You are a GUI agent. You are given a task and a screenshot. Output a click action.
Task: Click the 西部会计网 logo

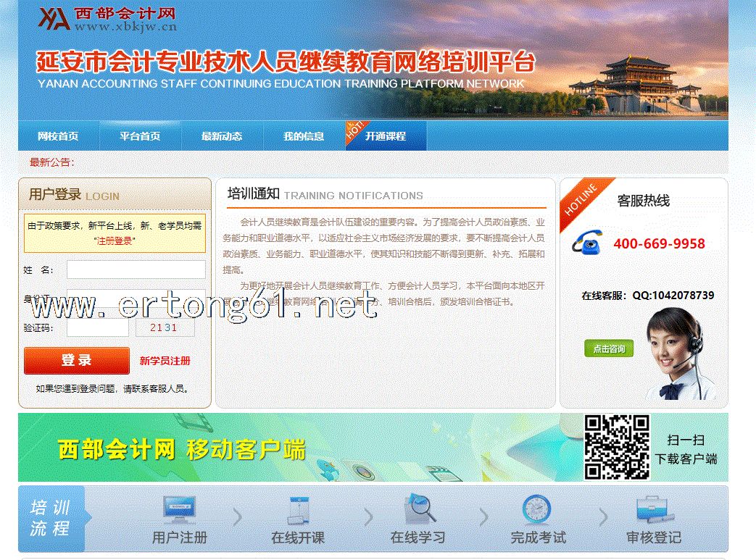pyautogui.click(x=107, y=20)
